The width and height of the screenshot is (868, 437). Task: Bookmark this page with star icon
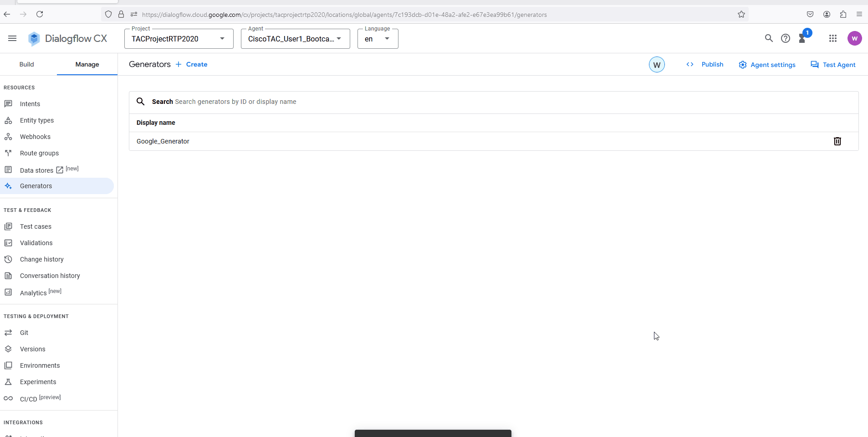coord(741,14)
